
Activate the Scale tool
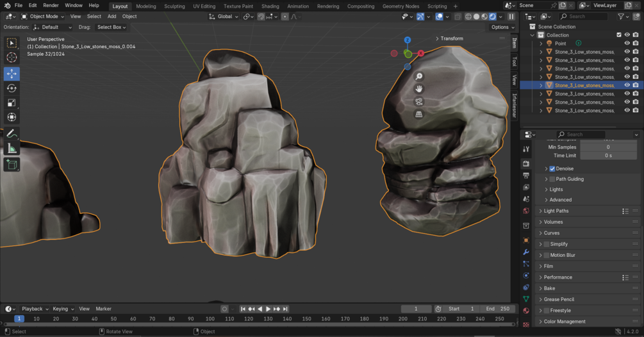pyautogui.click(x=12, y=103)
